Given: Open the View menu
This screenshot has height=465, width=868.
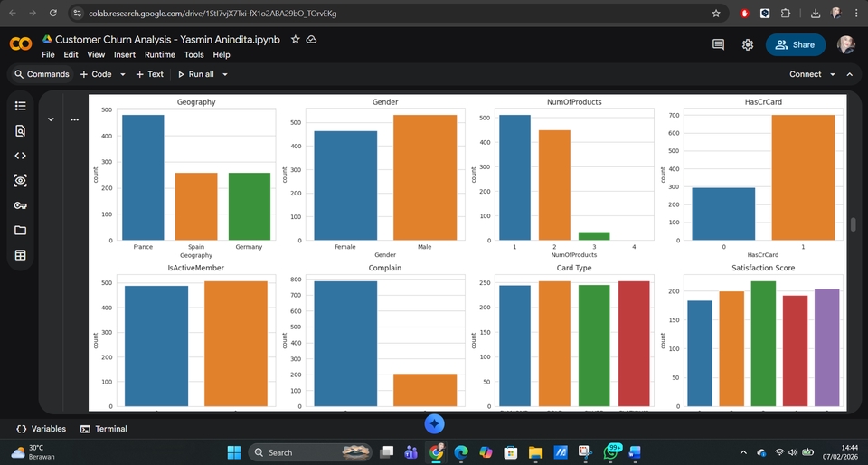Looking at the screenshot, I should [96, 55].
